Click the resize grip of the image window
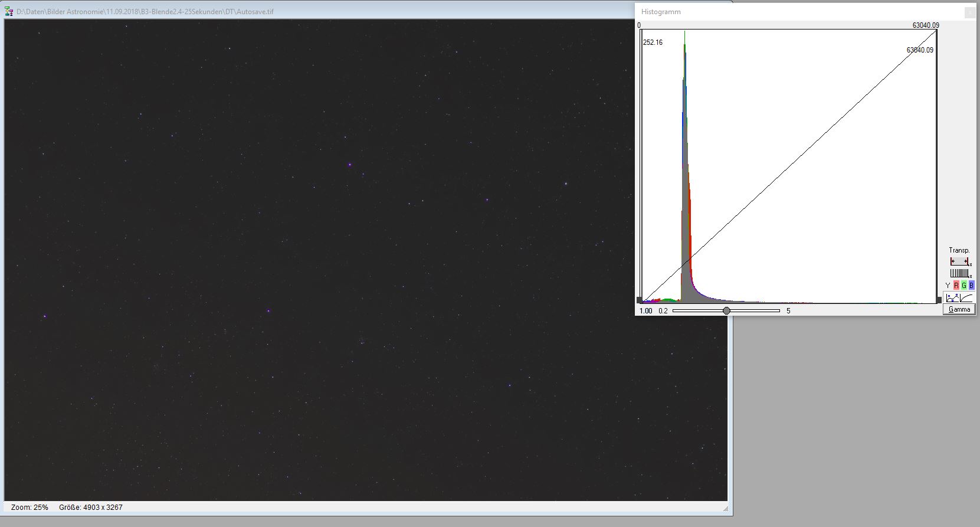 (725, 508)
